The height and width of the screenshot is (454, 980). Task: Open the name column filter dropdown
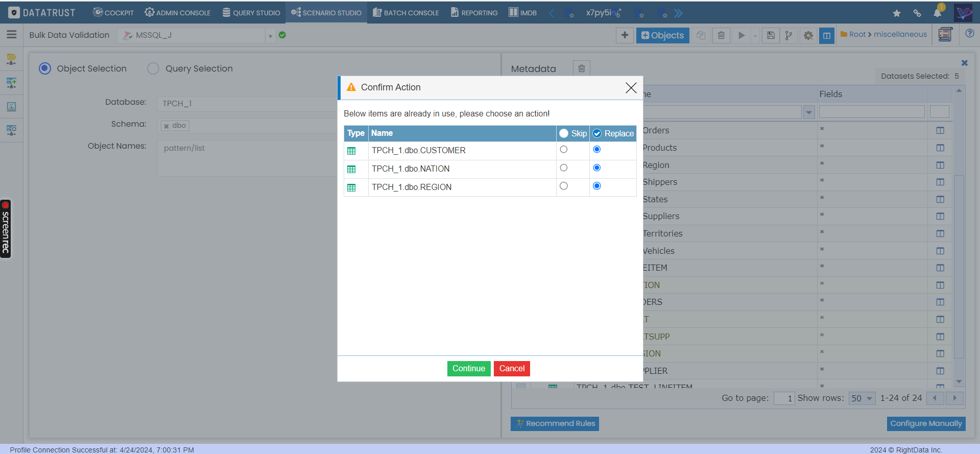(808, 112)
